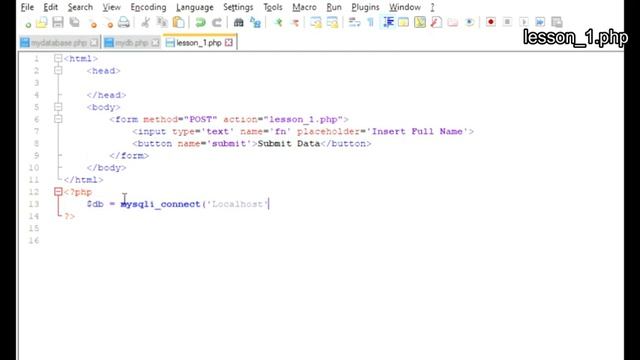640x360 pixels.
Task: Click the Stop Recording macro icon
Action: tap(507, 22)
